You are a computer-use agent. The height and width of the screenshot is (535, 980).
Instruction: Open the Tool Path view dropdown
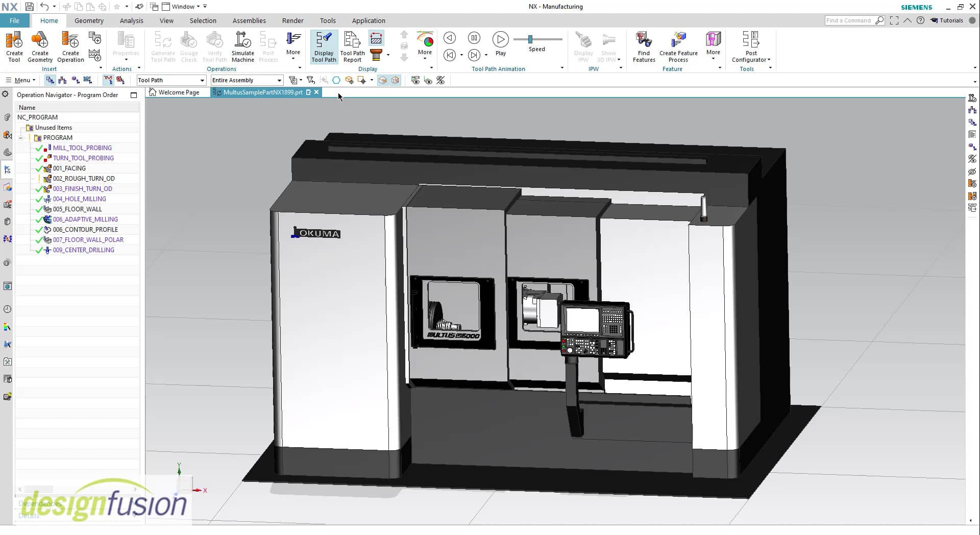pos(203,80)
